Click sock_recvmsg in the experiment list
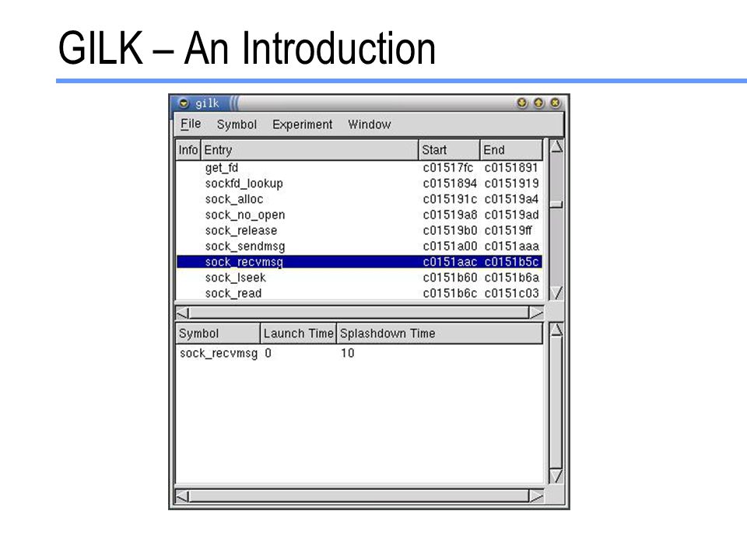 (219, 353)
